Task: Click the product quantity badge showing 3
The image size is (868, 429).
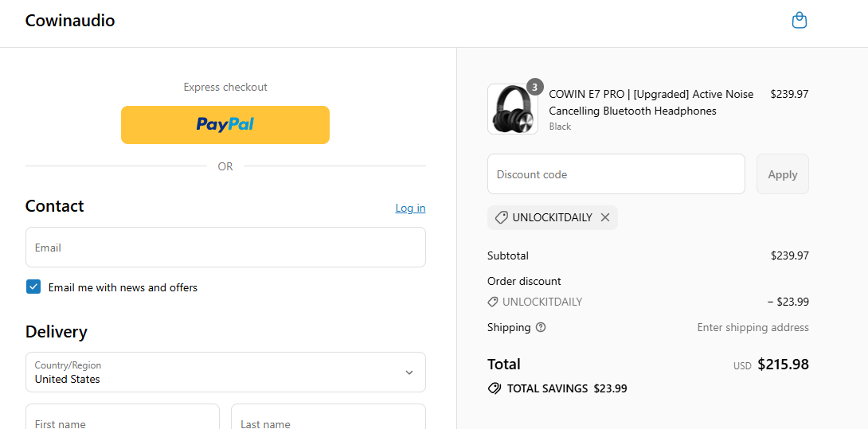Action: (x=535, y=86)
